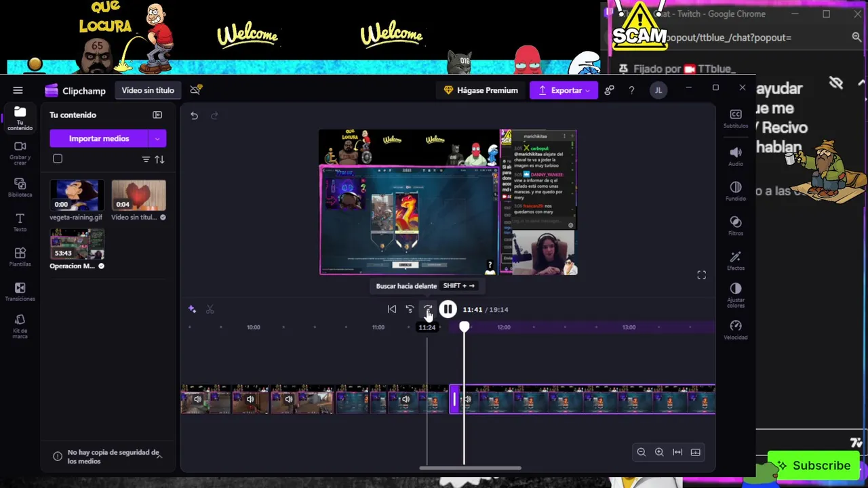868x488 pixels.
Task: Open the Velocidad speed panel
Action: (736, 329)
